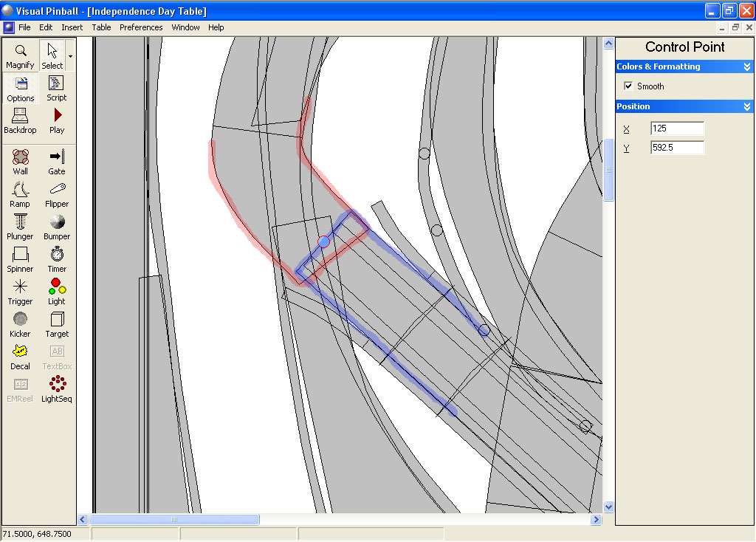Select the Ramp tool
Image resolution: width=756 pixels, height=542 pixels.
21,194
